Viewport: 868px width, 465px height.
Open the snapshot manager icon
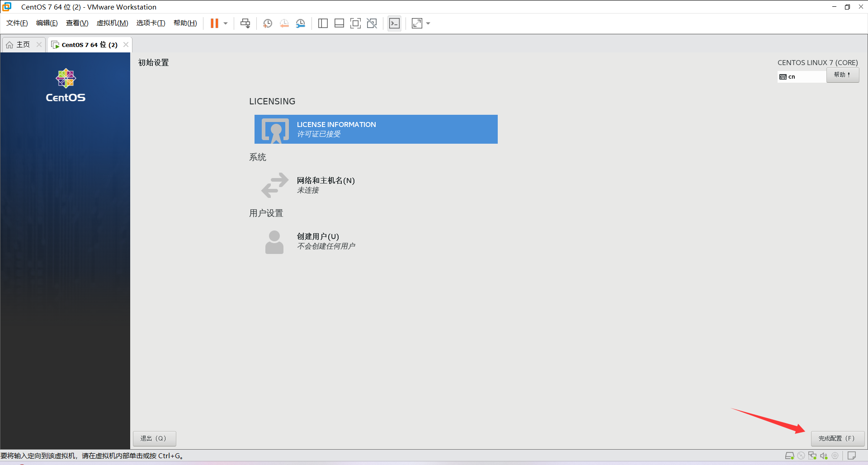[x=301, y=23]
